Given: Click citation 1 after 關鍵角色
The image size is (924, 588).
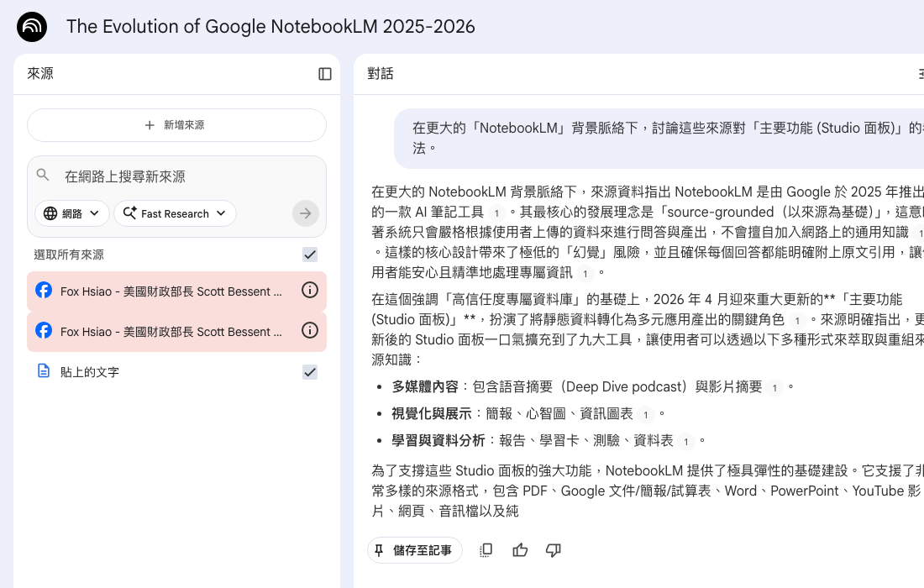Looking at the screenshot, I should (x=796, y=321).
